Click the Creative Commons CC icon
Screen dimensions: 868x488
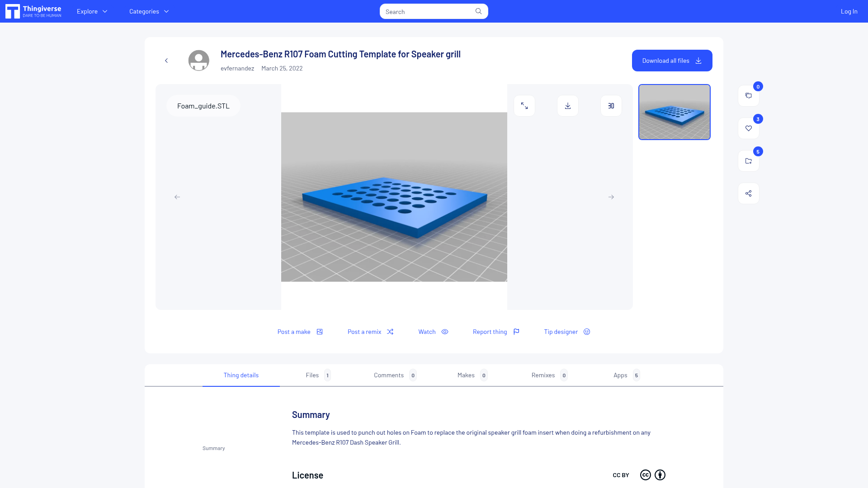(x=646, y=475)
